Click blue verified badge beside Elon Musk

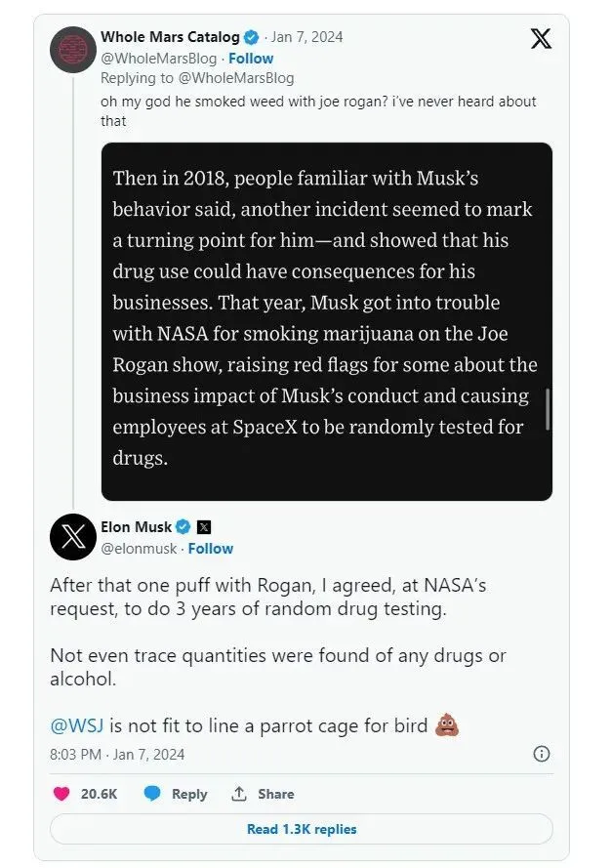click(183, 527)
